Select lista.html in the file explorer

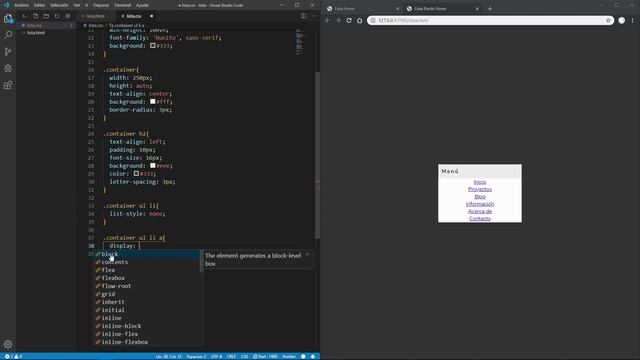coord(46,33)
